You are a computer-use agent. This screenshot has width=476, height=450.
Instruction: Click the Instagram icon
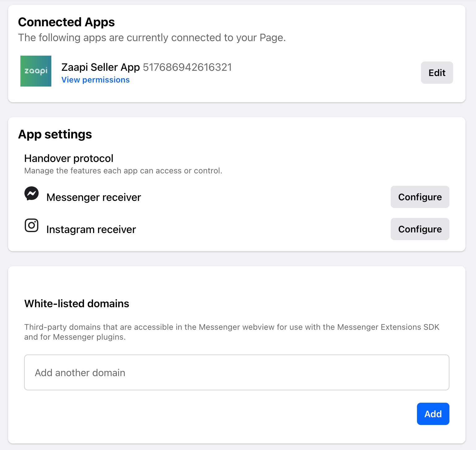(x=32, y=225)
